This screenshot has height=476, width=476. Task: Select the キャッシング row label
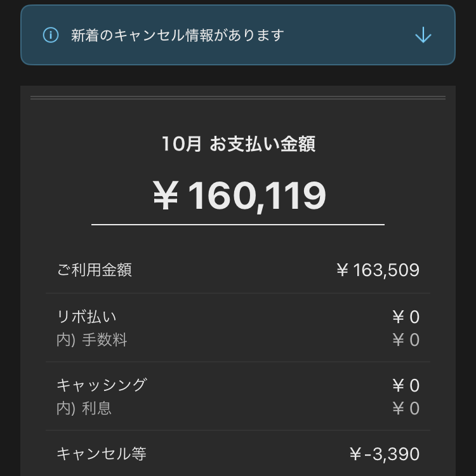(x=102, y=385)
